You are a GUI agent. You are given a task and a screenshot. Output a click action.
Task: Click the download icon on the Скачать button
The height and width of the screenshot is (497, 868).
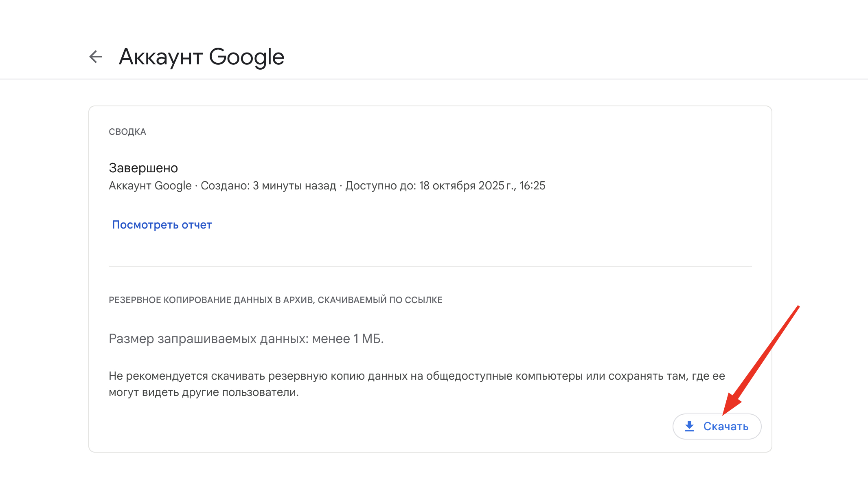click(x=689, y=426)
